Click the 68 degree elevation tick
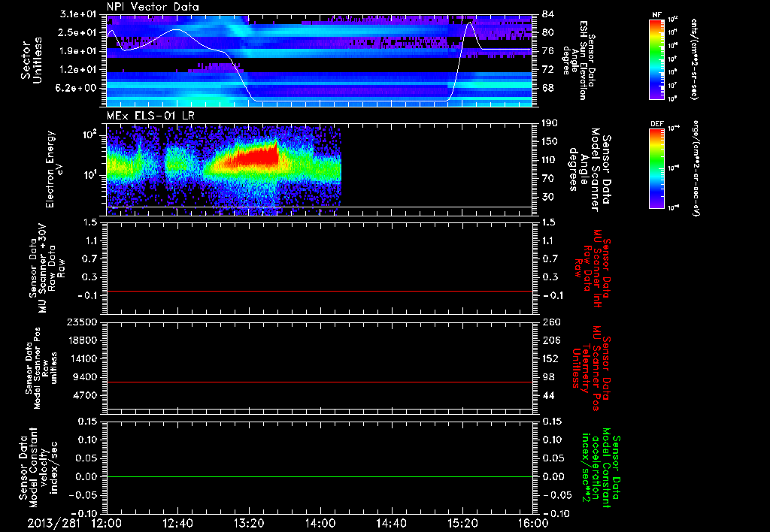The width and height of the screenshot is (770, 532). pos(548,88)
